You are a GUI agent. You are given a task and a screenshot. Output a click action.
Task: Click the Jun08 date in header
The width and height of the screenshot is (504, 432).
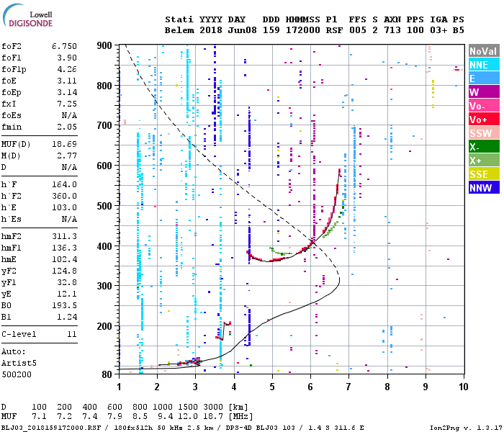(243, 30)
